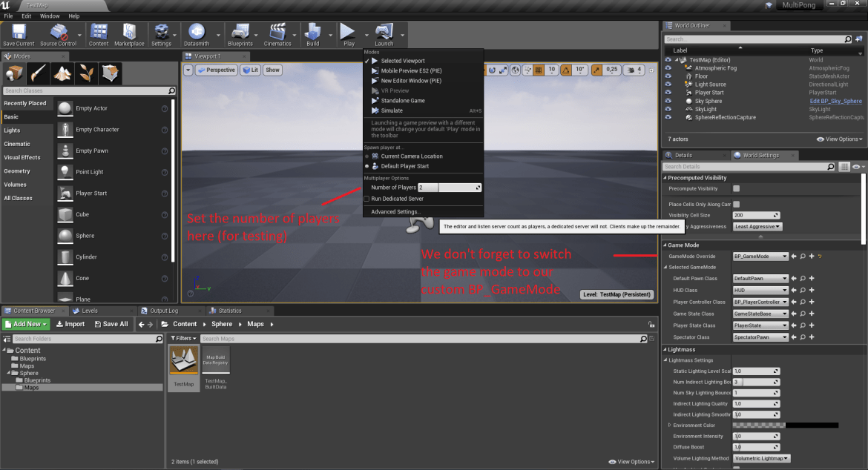Viewport: 868px width, 470px height.
Task: Click Save All in the Content Browser
Action: point(113,323)
